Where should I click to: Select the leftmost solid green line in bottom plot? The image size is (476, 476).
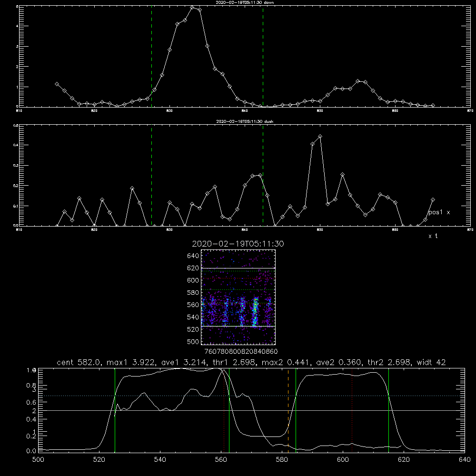[115, 410]
